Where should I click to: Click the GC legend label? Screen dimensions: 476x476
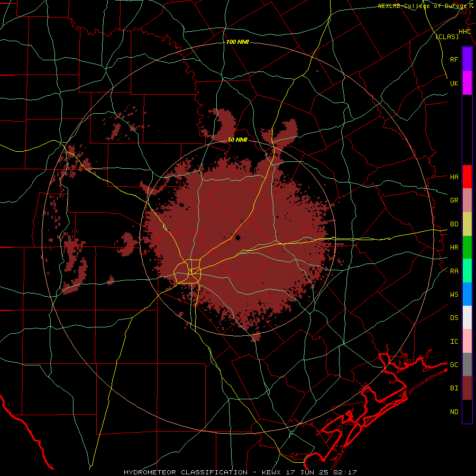[454, 365]
